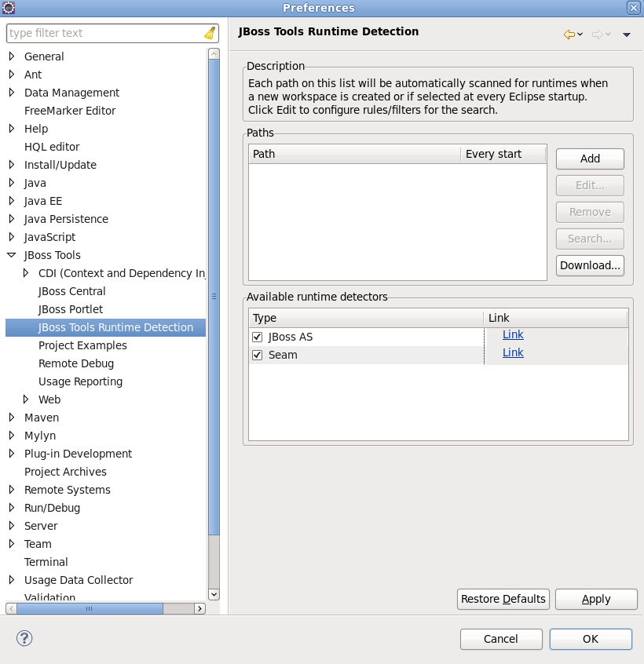Image resolution: width=644 pixels, height=664 pixels.
Task: Expand the General tree node
Action: (x=12, y=57)
